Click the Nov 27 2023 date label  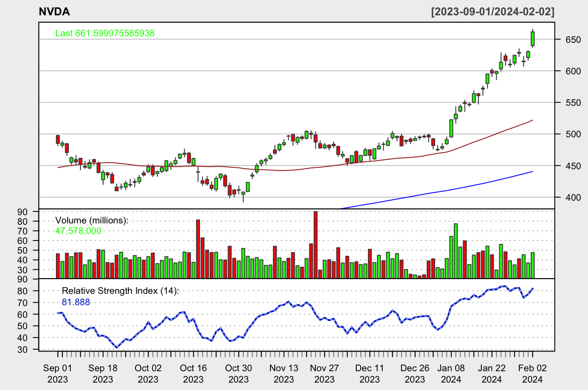[x=325, y=373]
